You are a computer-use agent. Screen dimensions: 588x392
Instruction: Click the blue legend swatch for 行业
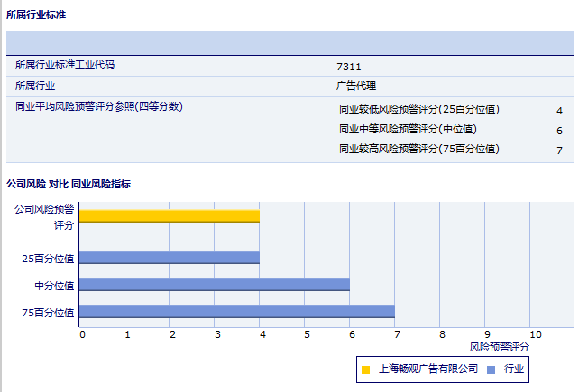tap(491, 369)
